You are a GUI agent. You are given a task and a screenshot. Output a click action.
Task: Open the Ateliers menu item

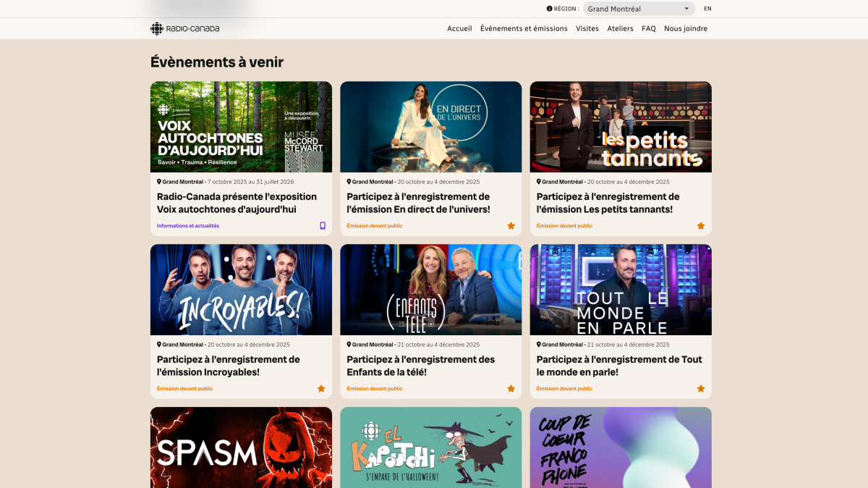tap(620, 29)
